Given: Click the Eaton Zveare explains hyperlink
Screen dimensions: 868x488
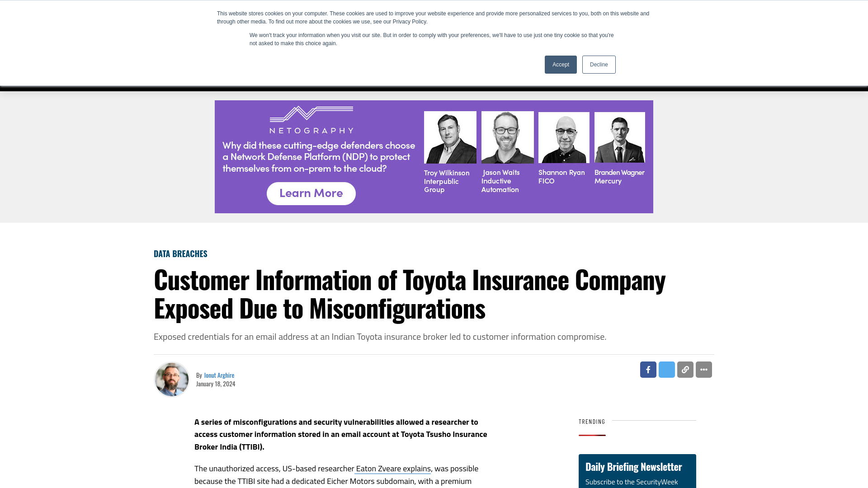Looking at the screenshot, I should [x=393, y=468].
